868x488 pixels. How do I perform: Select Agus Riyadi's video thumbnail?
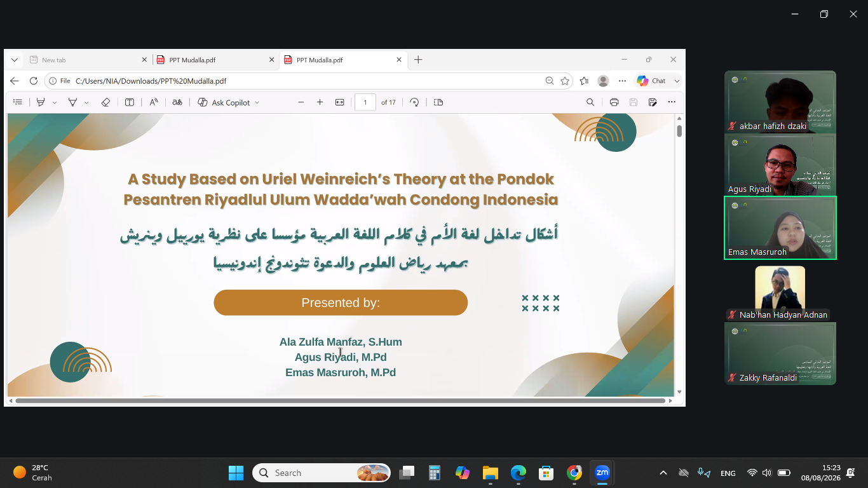[x=780, y=164]
